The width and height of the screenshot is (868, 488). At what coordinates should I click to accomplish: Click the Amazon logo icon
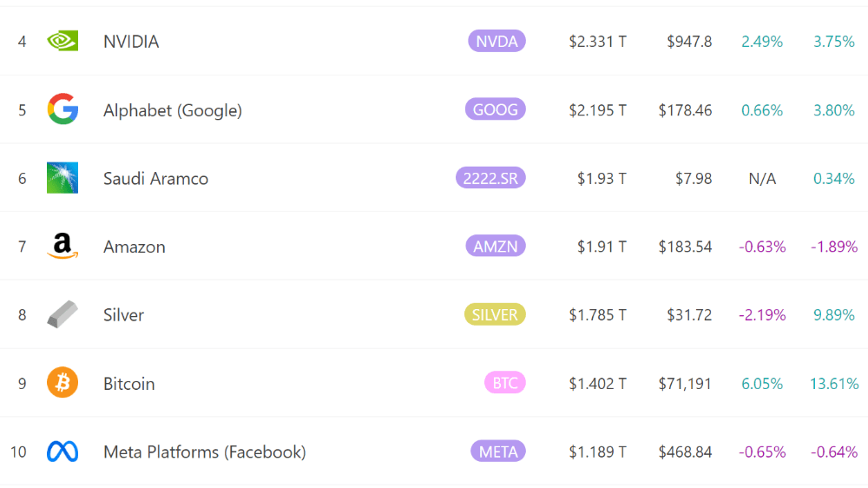point(62,247)
